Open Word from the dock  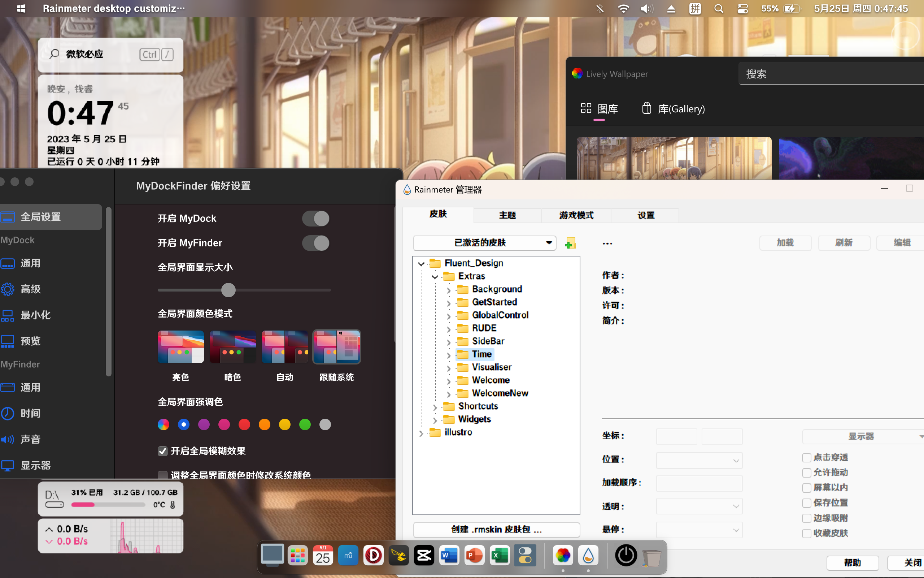coord(449,556)
